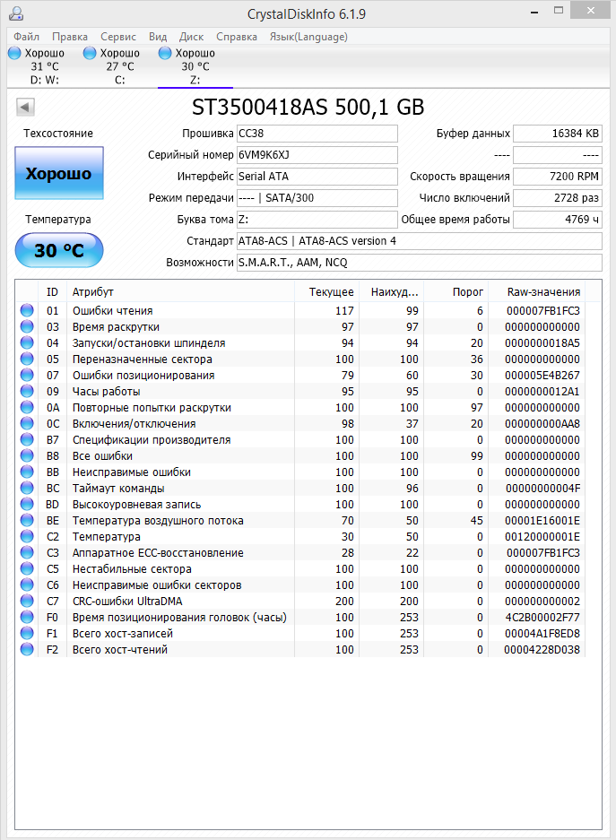Viewport: 616px width, 840px height.
Task: Click the Интерфейс field Serial ATA
Action: coord(317,177)
